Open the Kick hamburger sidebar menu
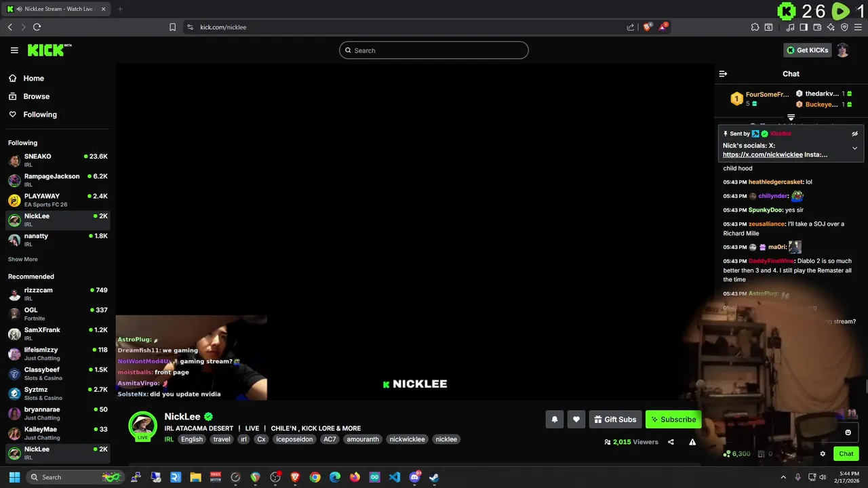 (14, 50)
